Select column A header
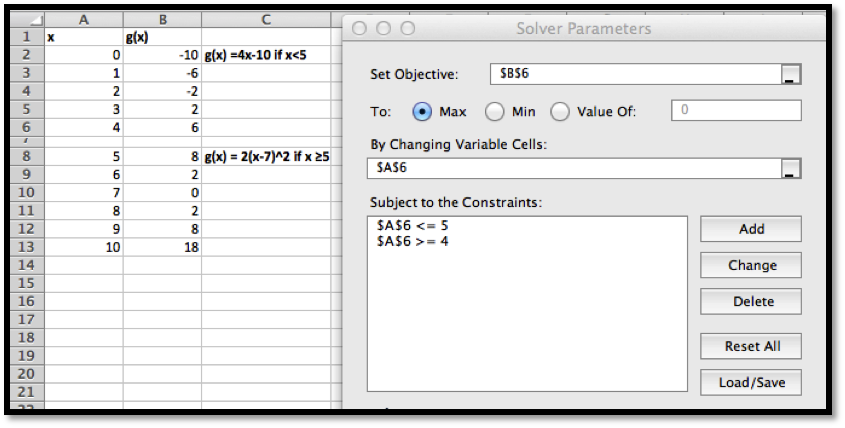The image size is (845, 428). (83, 19)
